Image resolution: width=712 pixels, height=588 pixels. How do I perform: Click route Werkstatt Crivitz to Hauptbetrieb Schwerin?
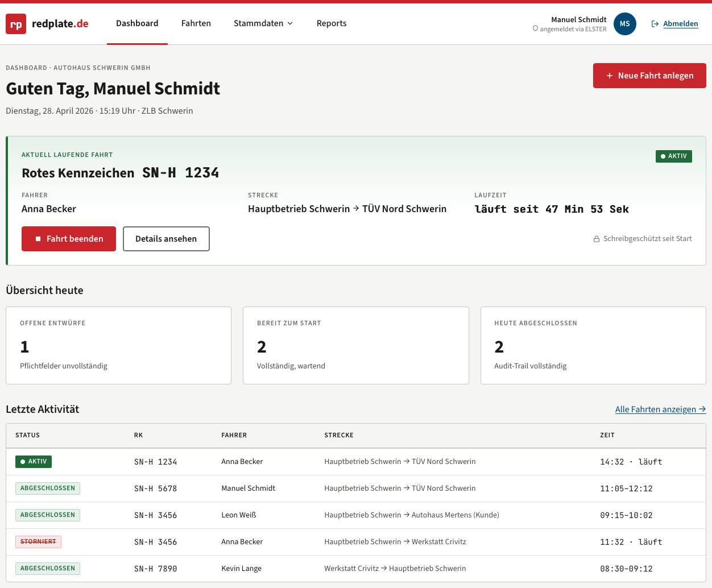395,569
